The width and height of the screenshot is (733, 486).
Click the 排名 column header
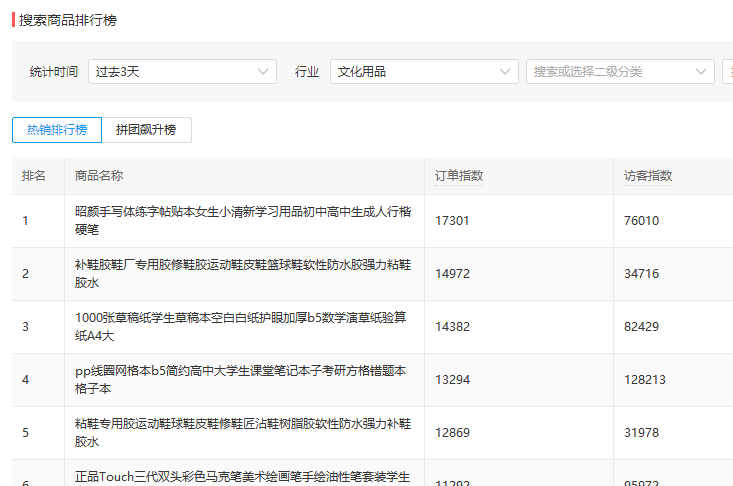pos(34,176)
